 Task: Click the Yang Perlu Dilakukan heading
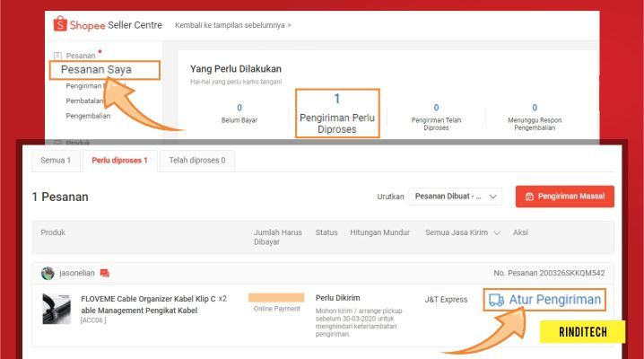click(236, 69)
